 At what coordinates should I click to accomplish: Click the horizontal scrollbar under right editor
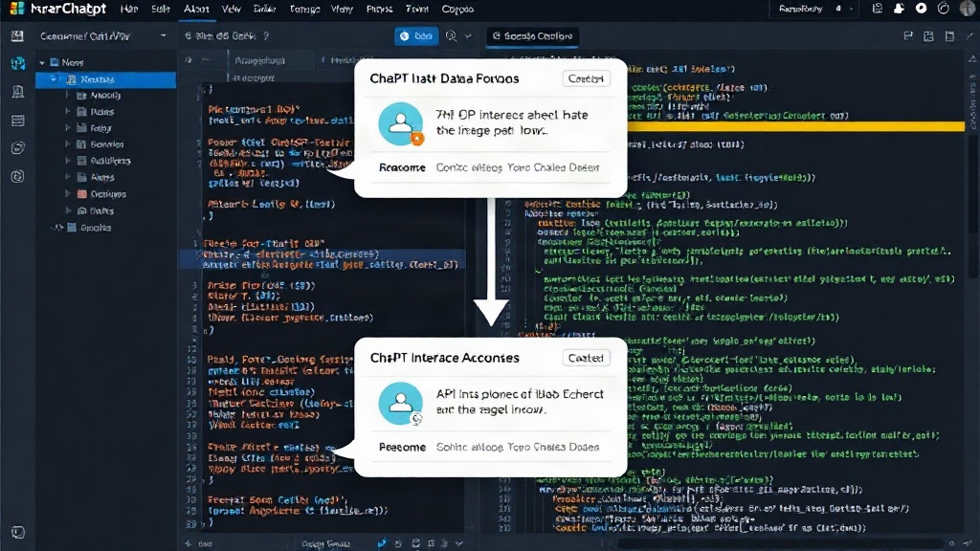(781, 543)
